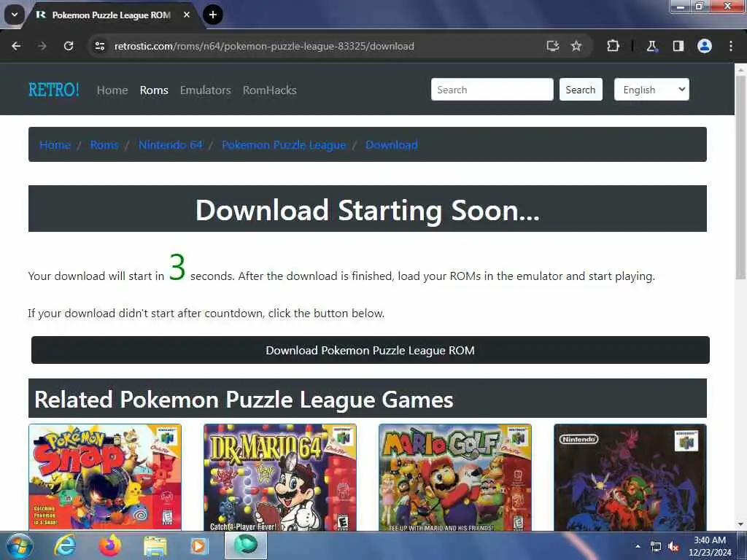
Task: Click the muted volume tray icon
Action: point(673,547)
